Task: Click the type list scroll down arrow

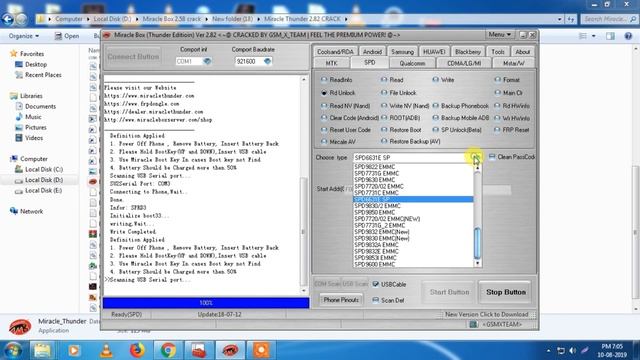Action: (477, 264)
